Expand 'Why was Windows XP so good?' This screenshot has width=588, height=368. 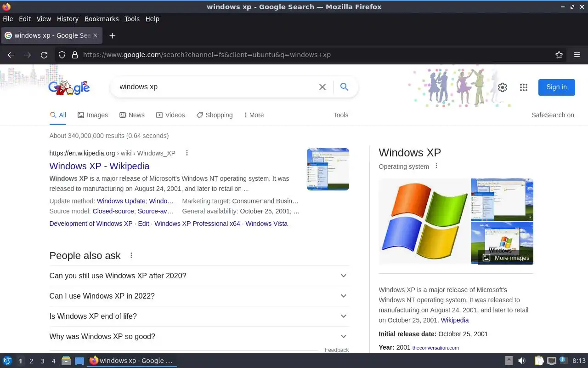199,336
